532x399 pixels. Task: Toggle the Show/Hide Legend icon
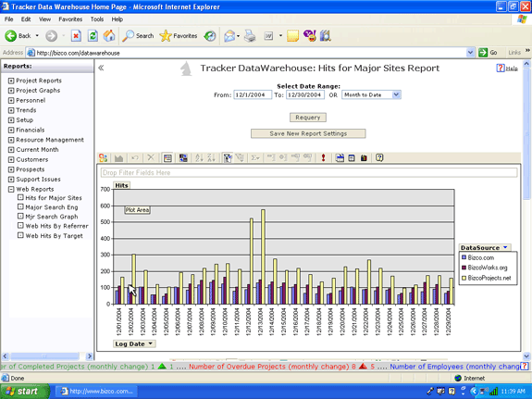coord(167,158)
